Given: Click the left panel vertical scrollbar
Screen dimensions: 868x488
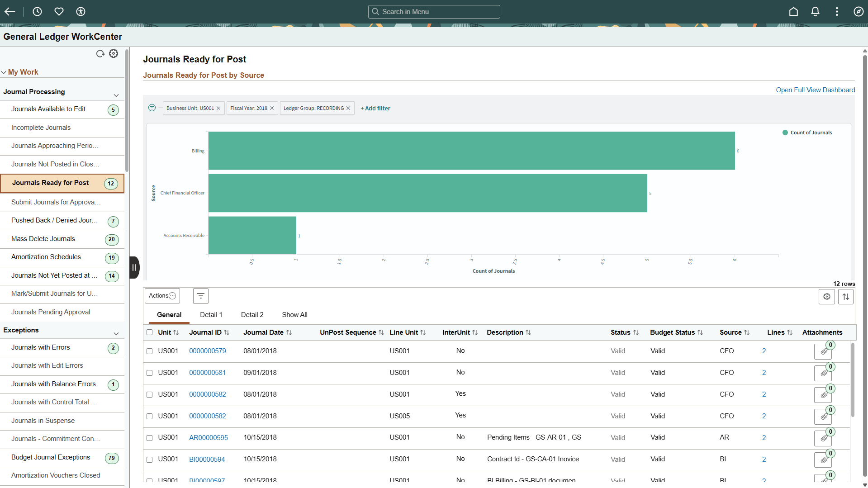Looking at the screenshot, I should click(127, 111).
